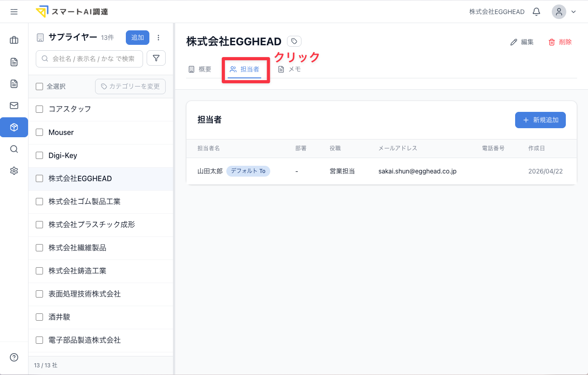This screenshot has height=375, width=588.
Task: Open the first document sidebar icon
Action: tap(14, 62)
